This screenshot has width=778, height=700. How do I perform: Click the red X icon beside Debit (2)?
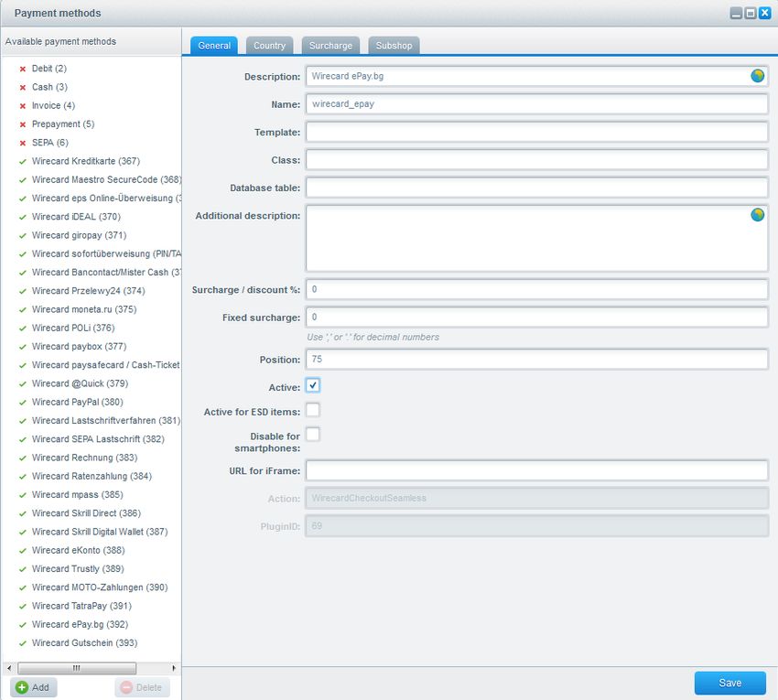(22, 69)
